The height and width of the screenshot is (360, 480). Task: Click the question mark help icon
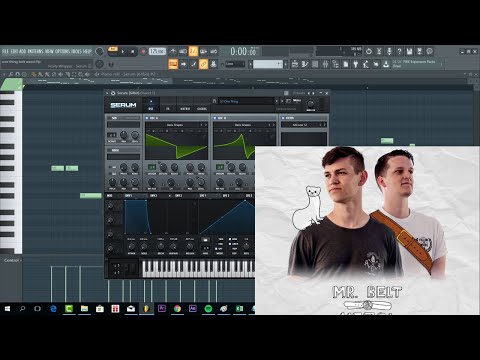399,51
